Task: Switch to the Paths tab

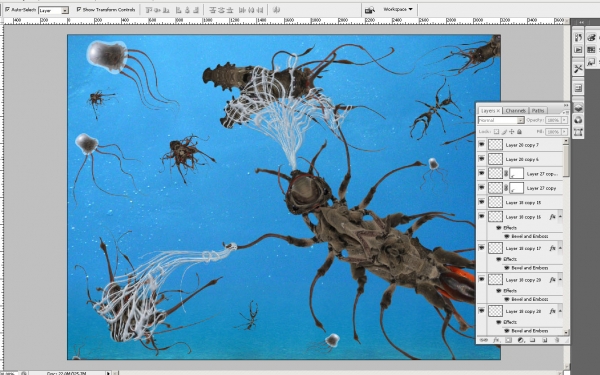Action: tap(538, 111)
